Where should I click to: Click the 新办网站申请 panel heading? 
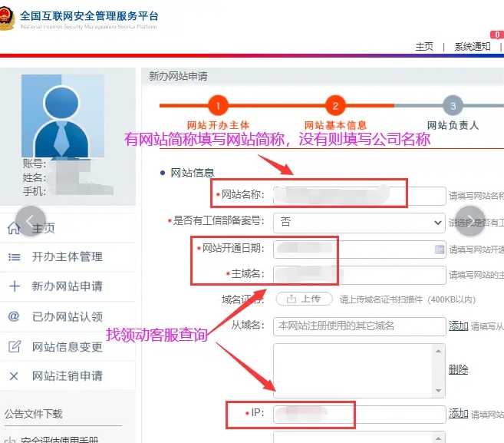pos(178,76)
